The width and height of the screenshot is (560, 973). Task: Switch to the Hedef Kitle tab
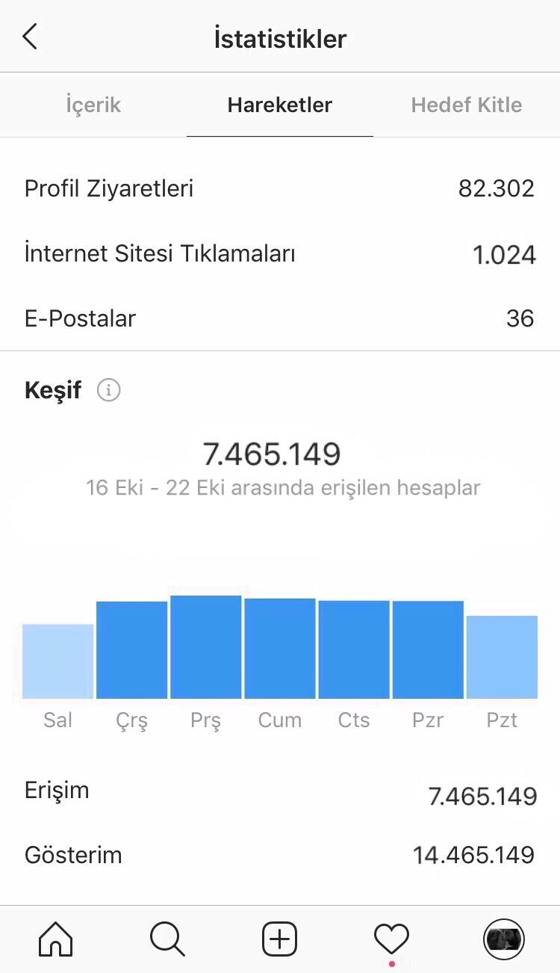467,105
